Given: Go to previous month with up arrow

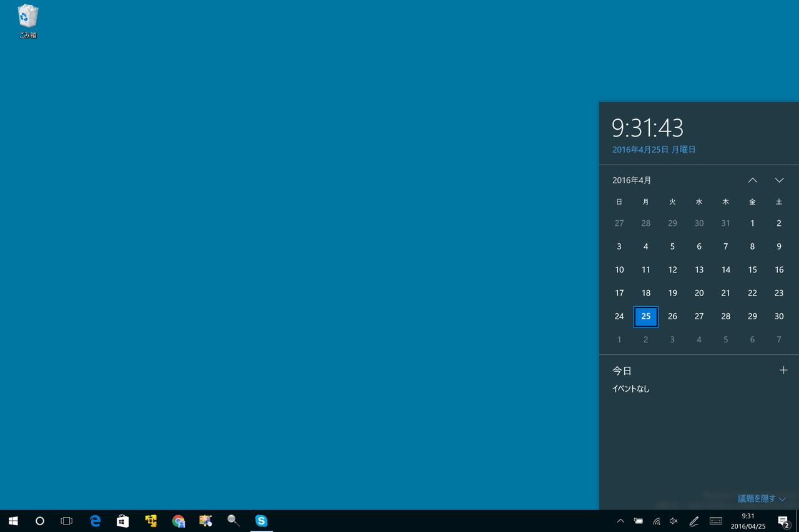Looking at the screenshot, I should 753,180.
